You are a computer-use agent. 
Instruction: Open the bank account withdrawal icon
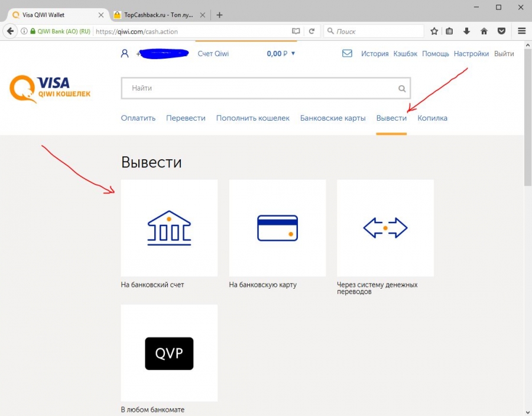click(169, 228)
